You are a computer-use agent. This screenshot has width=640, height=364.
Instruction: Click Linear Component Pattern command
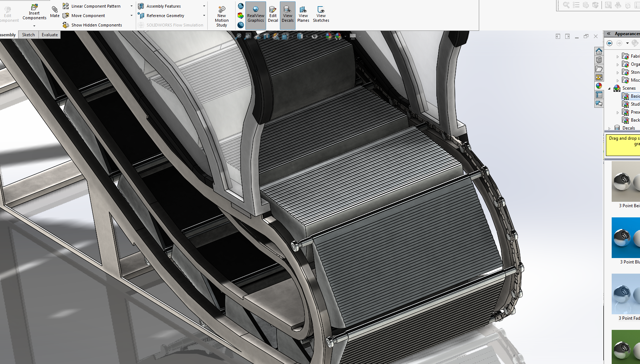tap(92, 6)
